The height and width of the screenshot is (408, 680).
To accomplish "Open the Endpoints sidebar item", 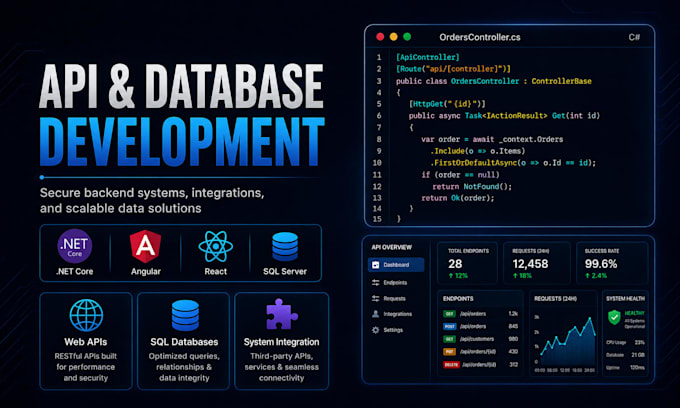I will click(395, 283).
